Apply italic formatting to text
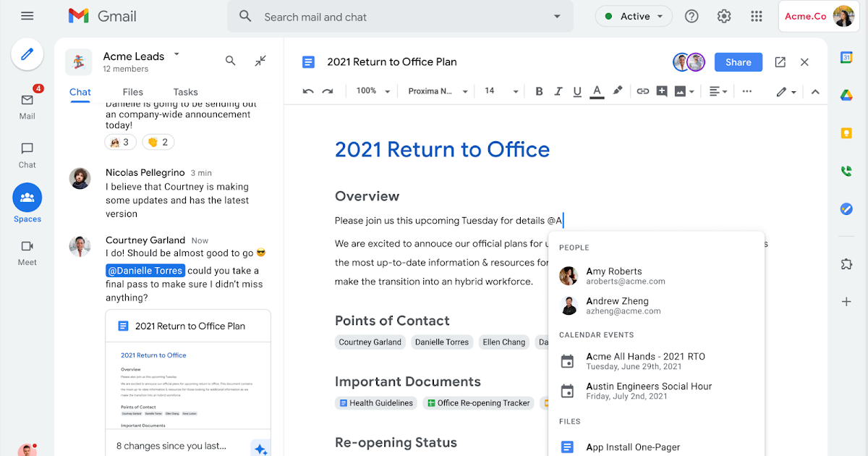Screen dimensions: 868x456 (x=558, y=91)
